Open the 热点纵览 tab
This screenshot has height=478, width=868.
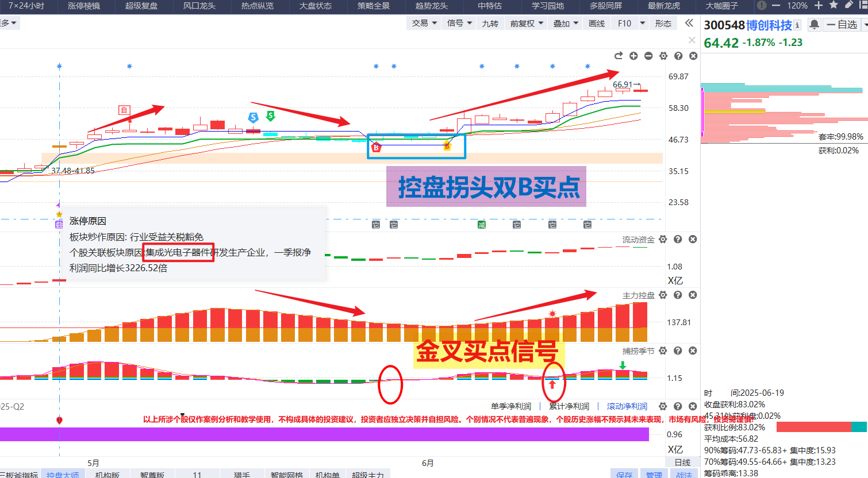258,6
